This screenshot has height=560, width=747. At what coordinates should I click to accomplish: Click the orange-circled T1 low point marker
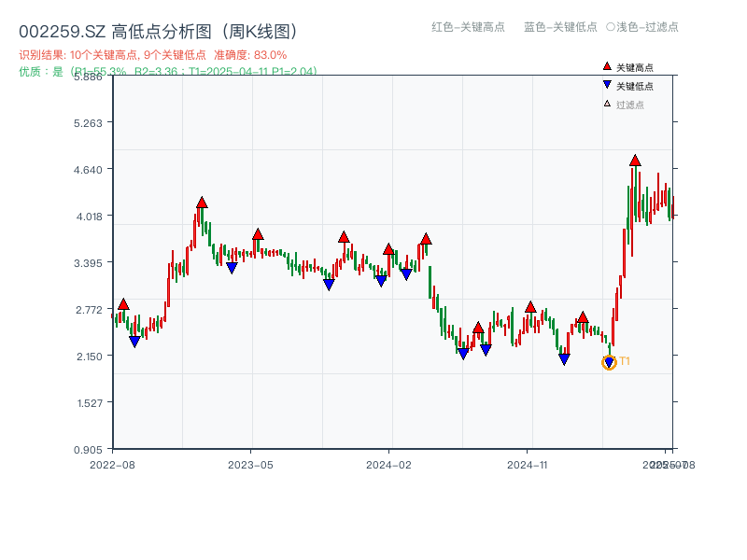[609, 363]
